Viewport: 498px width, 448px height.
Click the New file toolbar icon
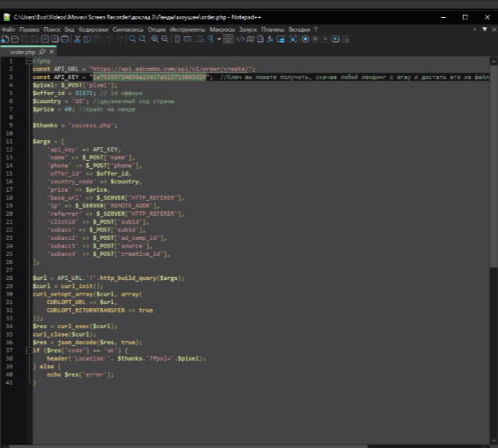tap(5, 39)
